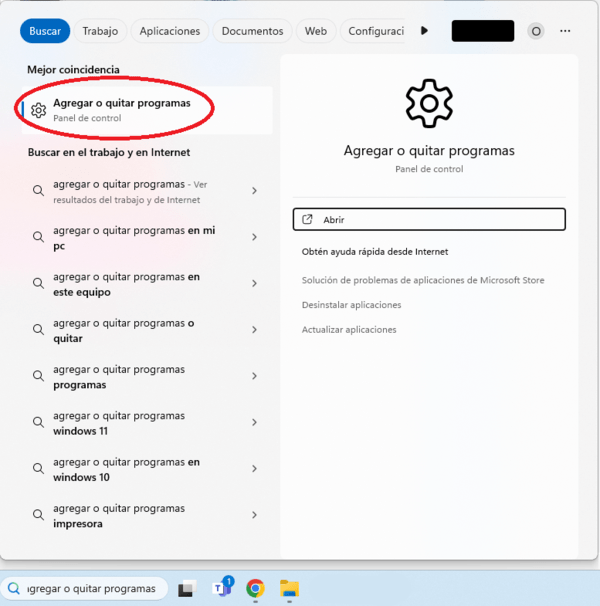The image size is (600, 606).
Task: Choose 'agregar o quitar programas impresora' suggestion
Action: [x=147, y=515]
